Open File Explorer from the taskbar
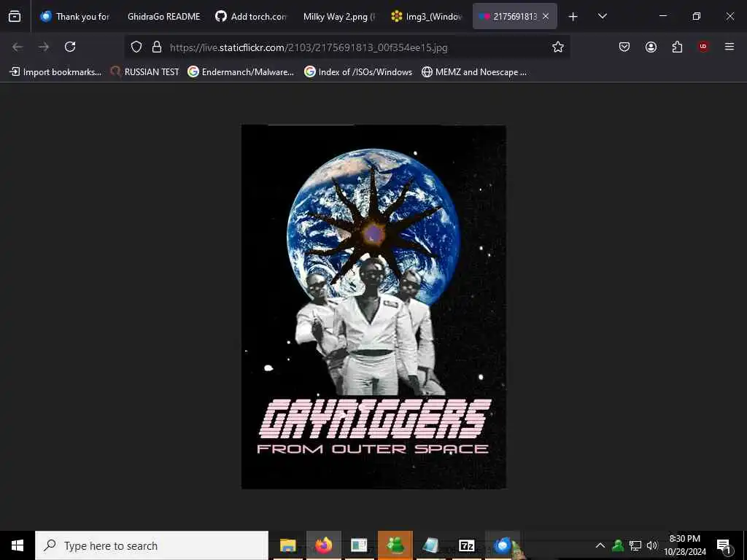This screenshot has width=747, height=560. click(287, 545)
